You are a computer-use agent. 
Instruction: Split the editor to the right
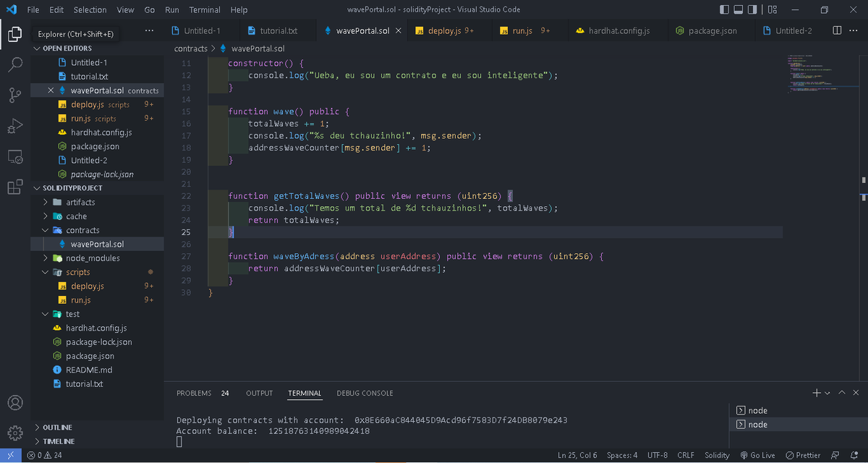[x=837, y=30]
